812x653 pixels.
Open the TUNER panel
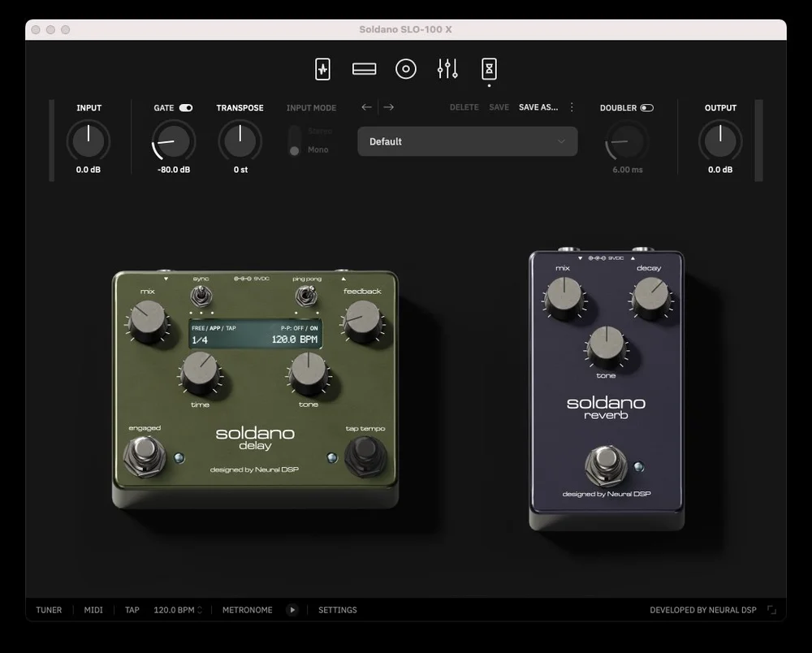point(49,610)
